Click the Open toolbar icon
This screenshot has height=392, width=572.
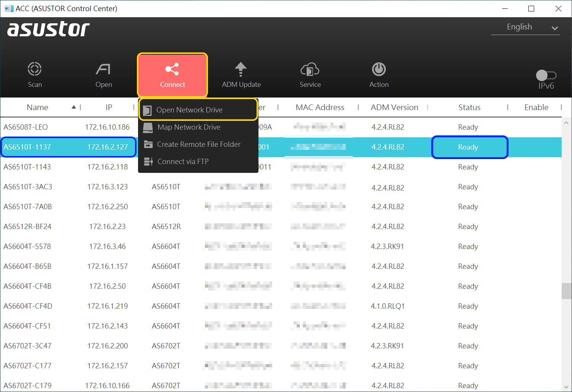(103, 69)
